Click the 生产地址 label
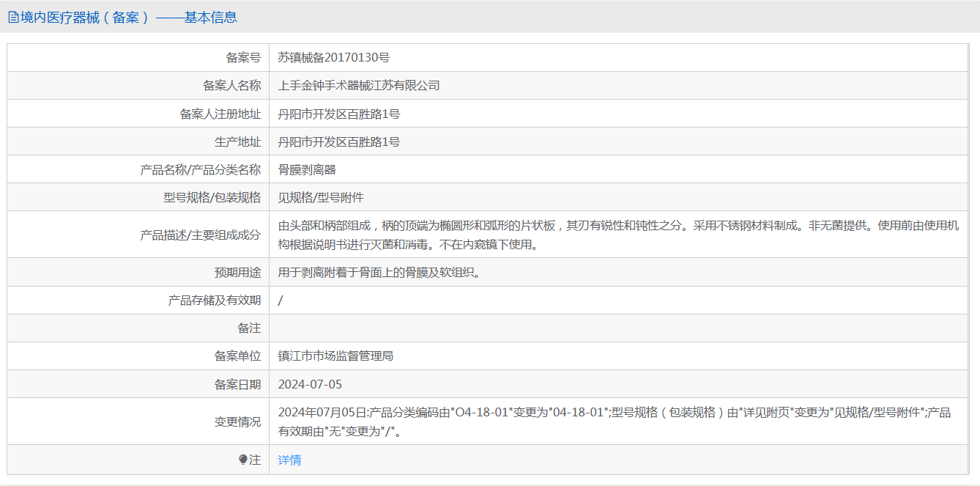 tap(237, 141)
